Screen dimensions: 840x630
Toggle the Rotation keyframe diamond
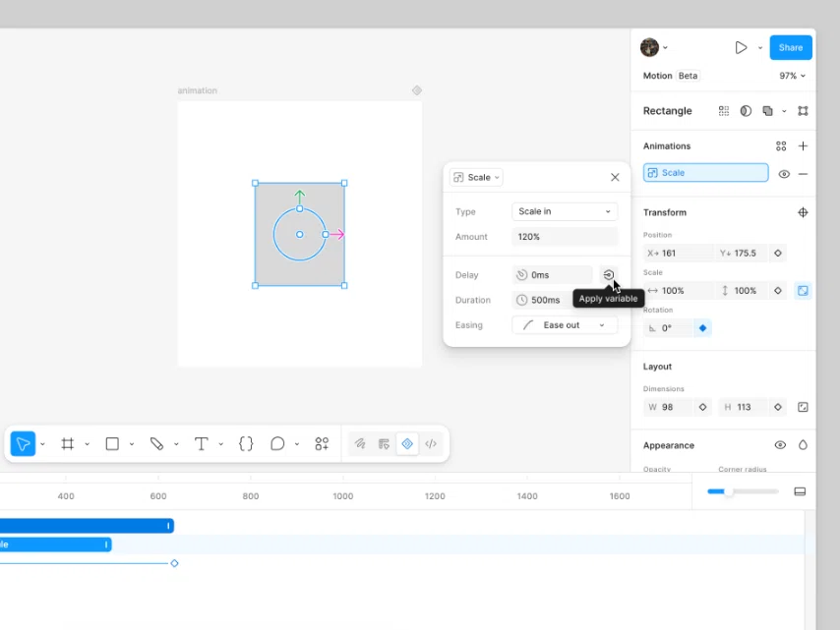tap(703, 328)
